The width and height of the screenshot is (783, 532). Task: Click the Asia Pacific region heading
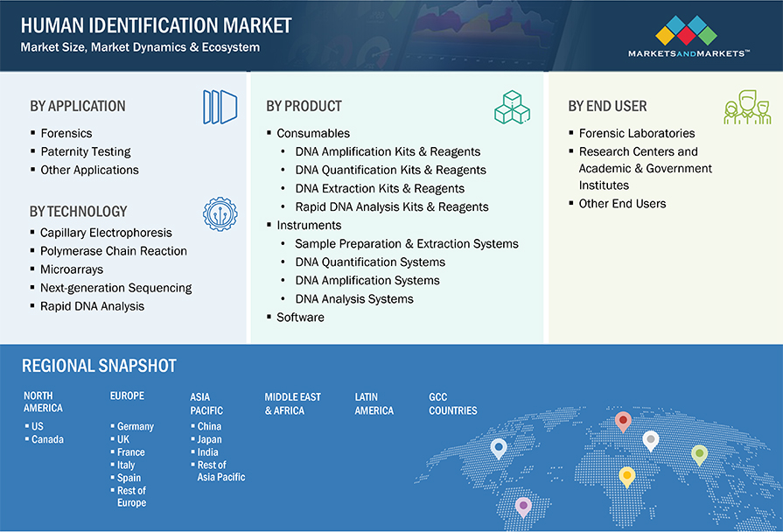[206, 403]
